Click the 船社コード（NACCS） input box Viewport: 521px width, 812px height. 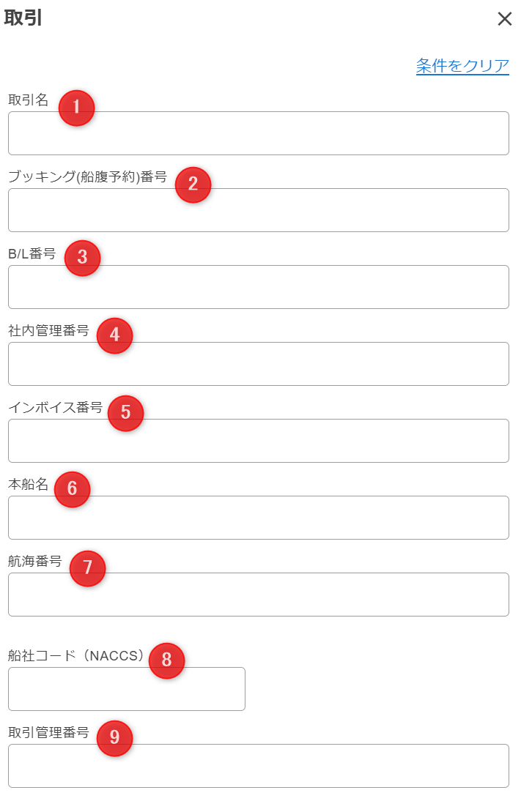(126, 689)
